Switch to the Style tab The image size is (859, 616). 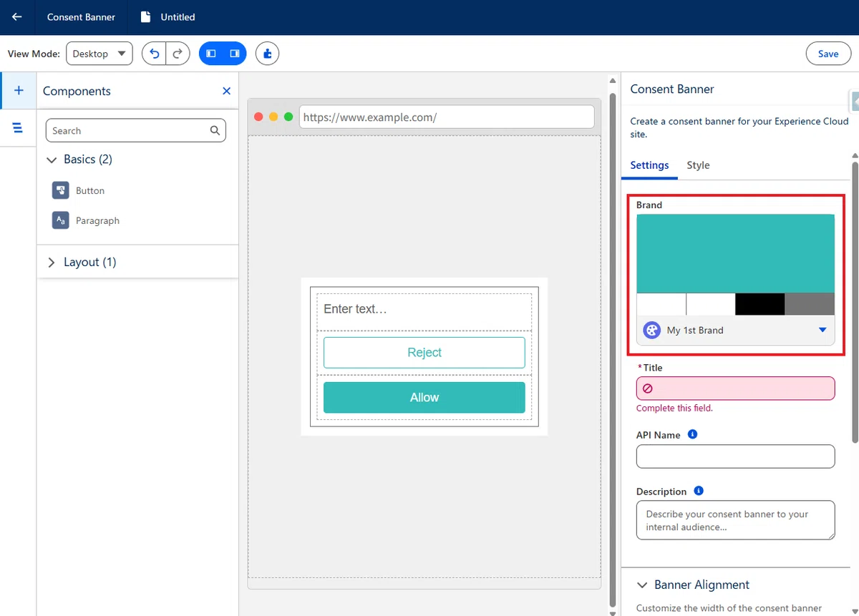coord(698,165)
